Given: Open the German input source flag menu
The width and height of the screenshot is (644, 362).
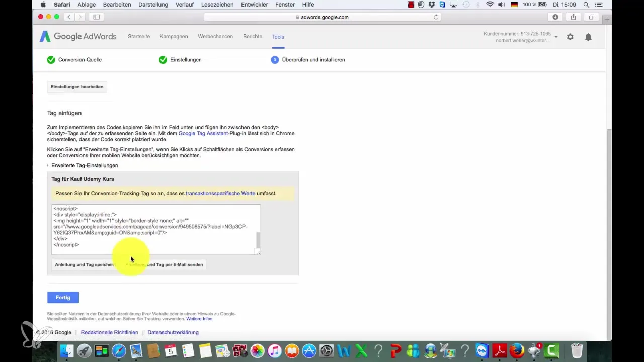Looking at the screenshot, I should click(x=514, y=5).
